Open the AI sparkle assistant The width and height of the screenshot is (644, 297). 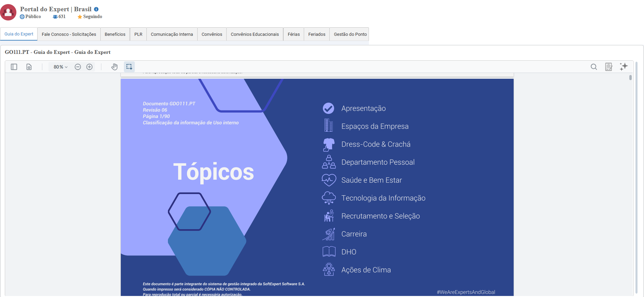(x=624, y=67)
